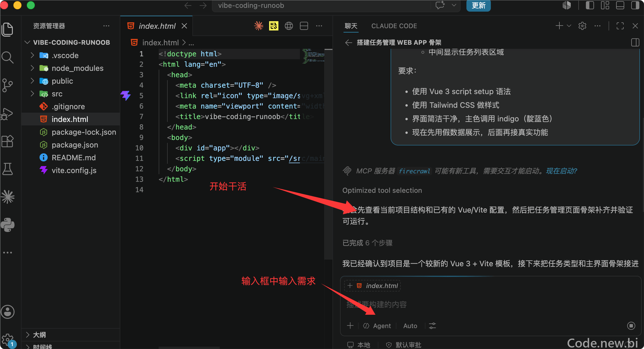Open the Explorer view in activity bar
The height and width of the screenshot is (349, 644).
(8, 29)
